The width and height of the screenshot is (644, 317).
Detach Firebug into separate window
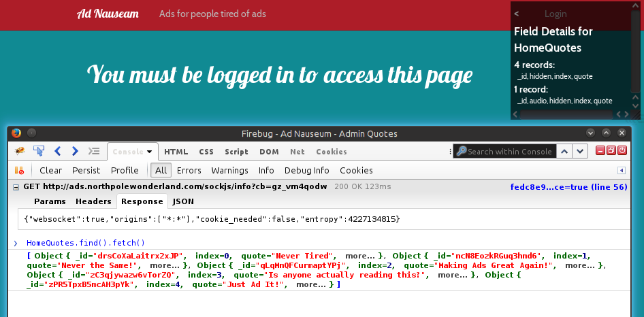coord(612,151)
